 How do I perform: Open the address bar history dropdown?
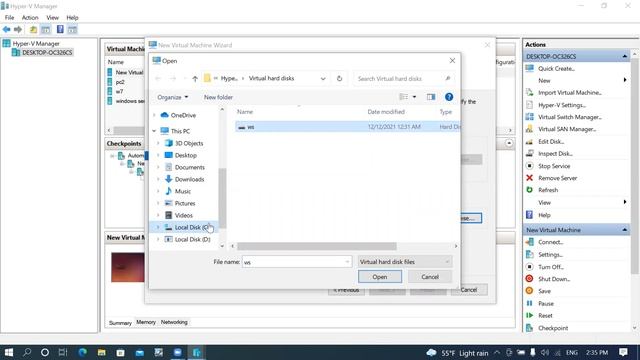[x=323, y=78]
